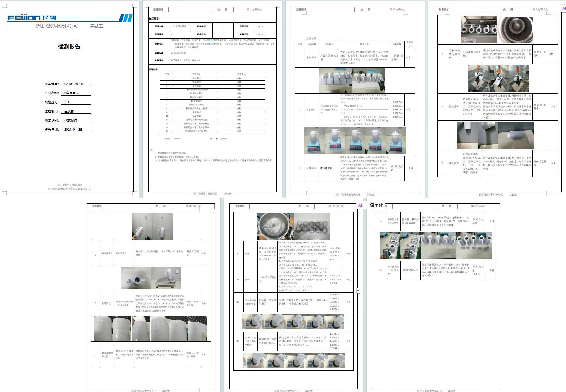This screenshot has height=392, width=566.
Task: Click the sealing test jugs photo on page 2
Action: (352, 80)
